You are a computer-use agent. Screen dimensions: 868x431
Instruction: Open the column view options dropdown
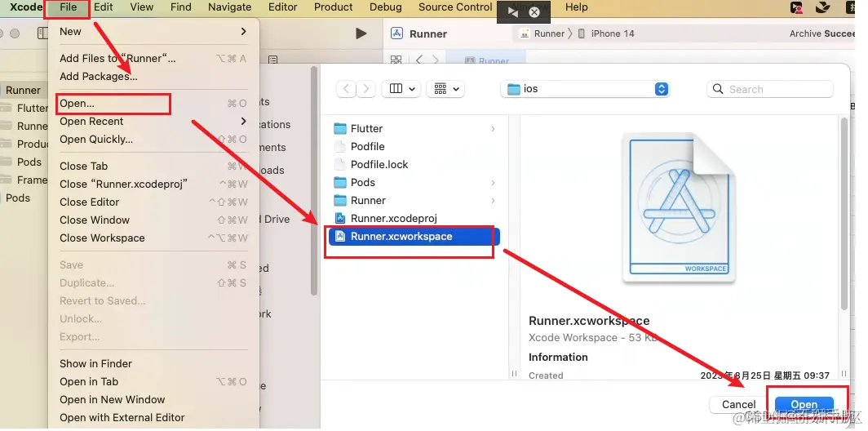pos(401,89)
